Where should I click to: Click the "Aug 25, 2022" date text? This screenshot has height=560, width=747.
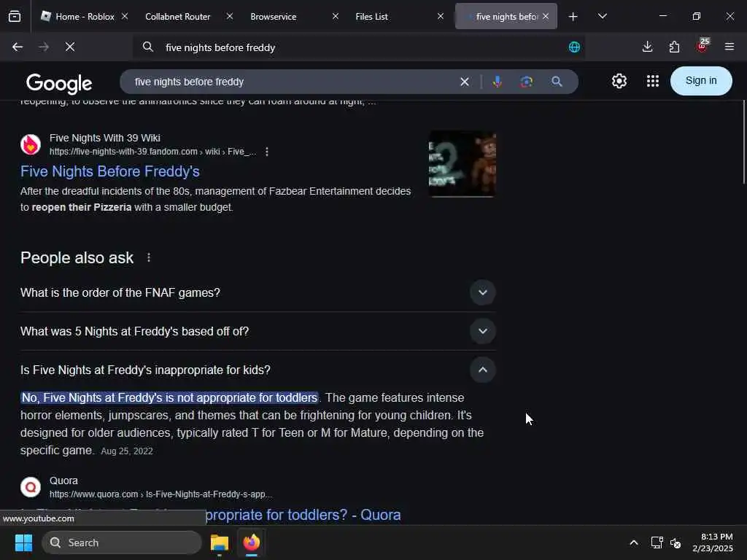click(127, 451)
